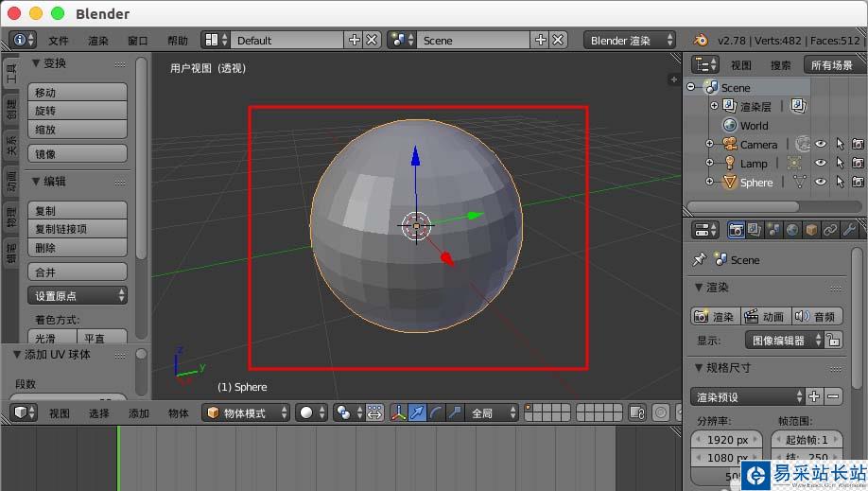Open the 图像编辑器 display dropdown

click(x=784, y=341)
